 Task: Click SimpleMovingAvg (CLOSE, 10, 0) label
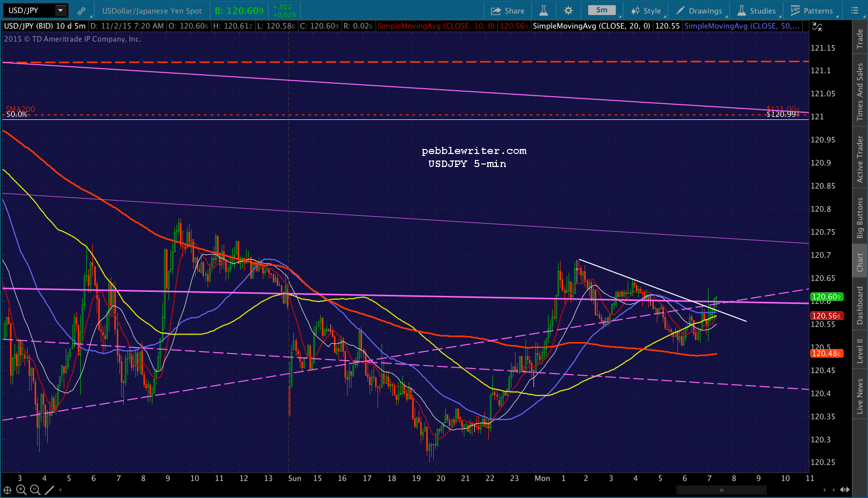pyautogui.click(x=436, y=26)
